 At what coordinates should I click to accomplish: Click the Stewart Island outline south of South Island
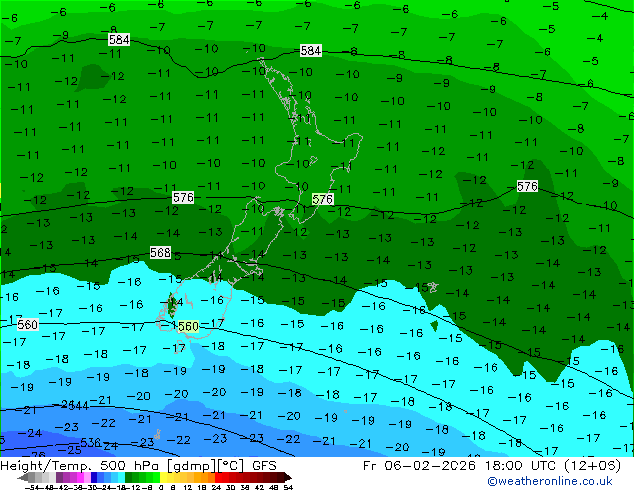(x=180, y=348)
